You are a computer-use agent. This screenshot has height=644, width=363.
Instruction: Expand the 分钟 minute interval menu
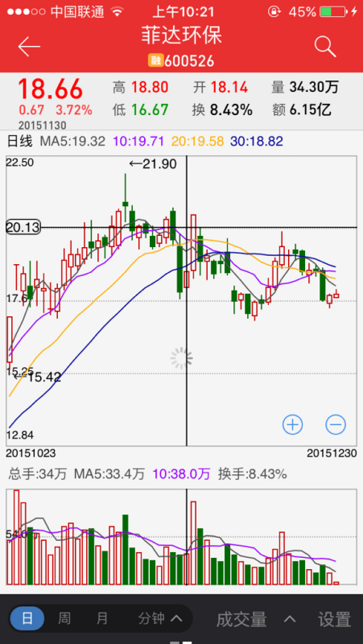tap(160, 618)
